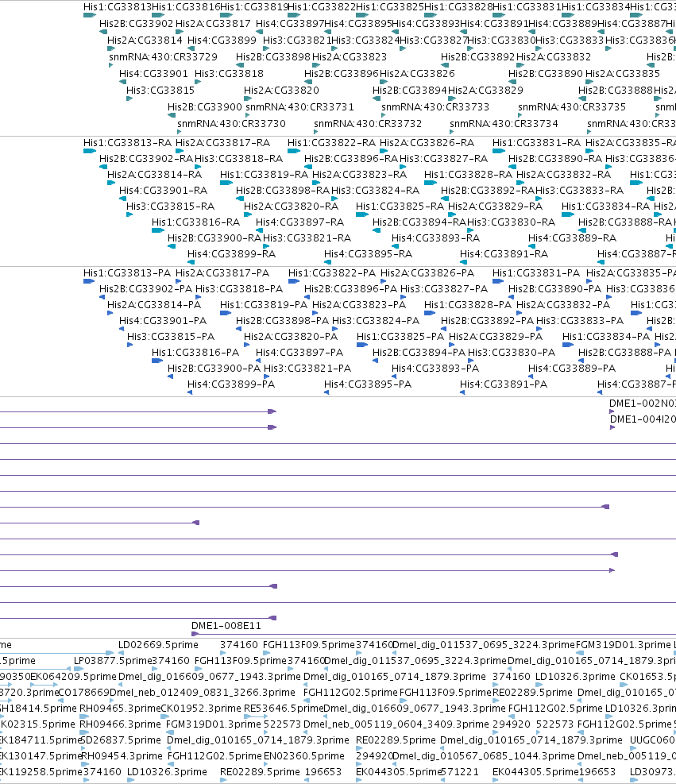The height and width of the screenshot is (784, 676).
Task: Open EST EN02360.5prime
Action: point(304,756)
